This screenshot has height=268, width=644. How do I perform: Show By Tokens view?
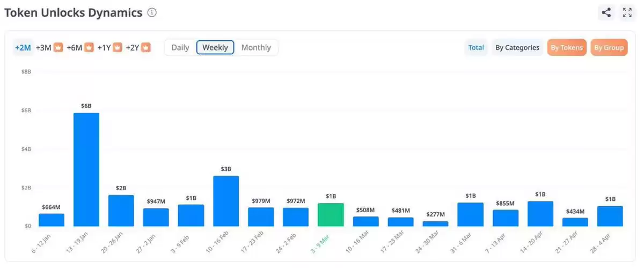click(567, 47)
